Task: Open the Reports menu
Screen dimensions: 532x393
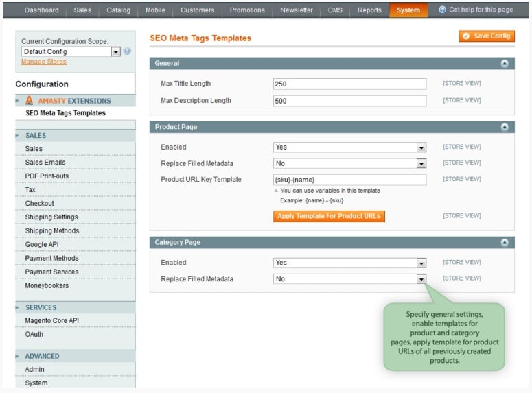Action: click(x=369, y=10)
